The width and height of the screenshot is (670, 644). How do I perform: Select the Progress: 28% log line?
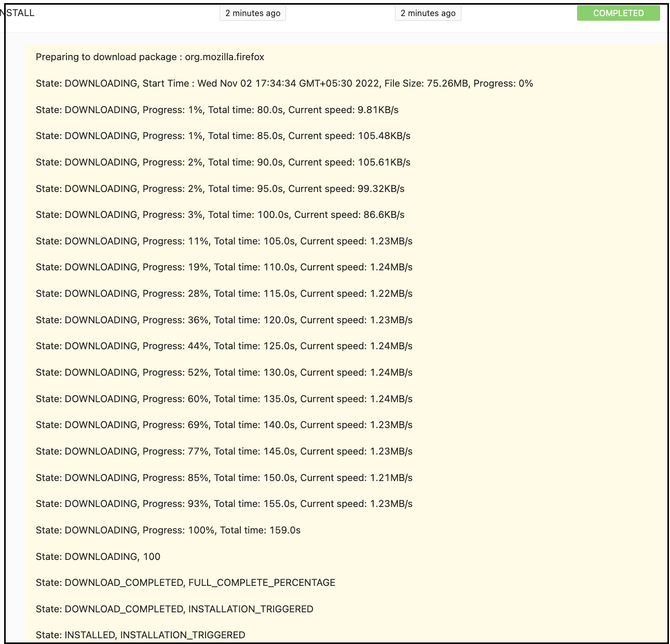pos(224,294)
